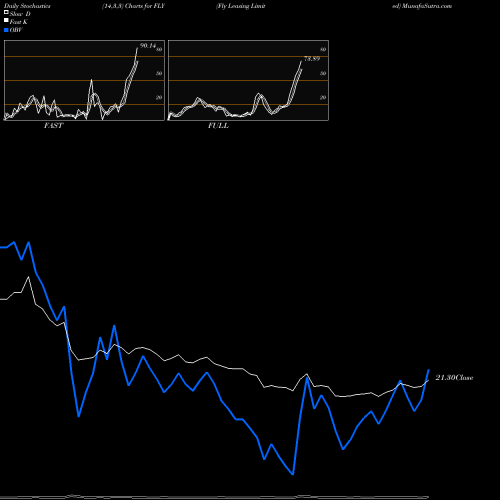The width and height of the screenshot is (500, 500).
Task: Click the 50 axis label in FAST chart
Action: tap(159, 73)
